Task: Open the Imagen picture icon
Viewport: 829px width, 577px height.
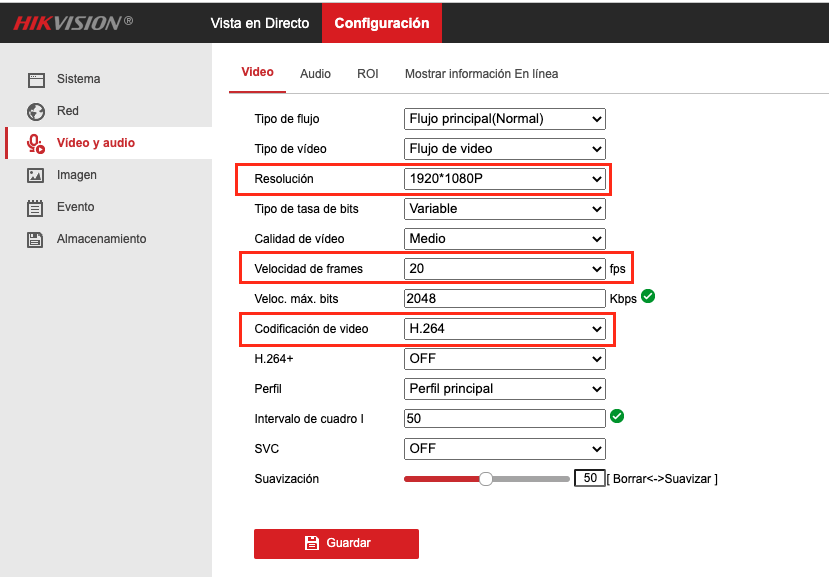Action: 35,176
